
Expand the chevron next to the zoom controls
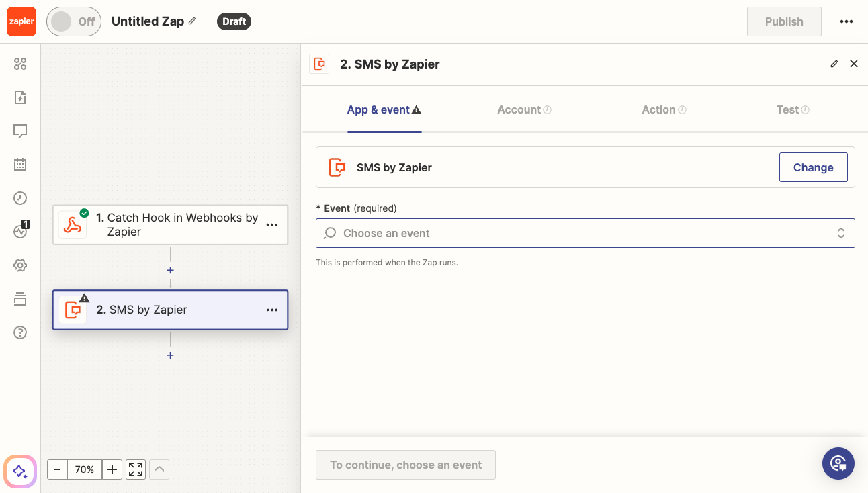159,469
